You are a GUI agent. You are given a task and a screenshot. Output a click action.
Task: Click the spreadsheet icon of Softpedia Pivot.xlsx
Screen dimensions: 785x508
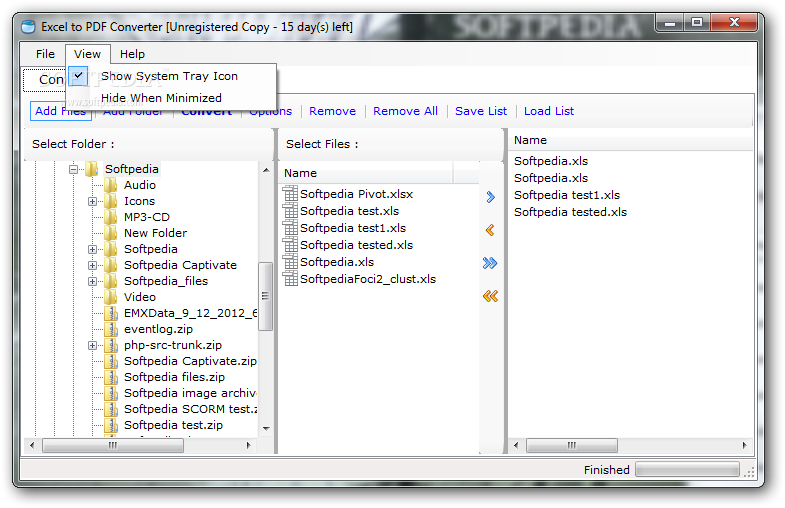pyautogui.click(x=290, y=194)
